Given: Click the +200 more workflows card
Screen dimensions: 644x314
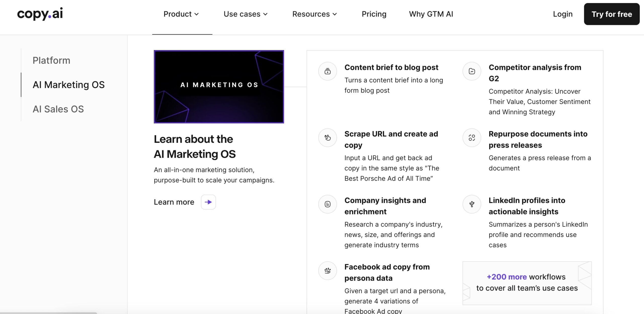Looking at the screenshot, I should (527, 283).
